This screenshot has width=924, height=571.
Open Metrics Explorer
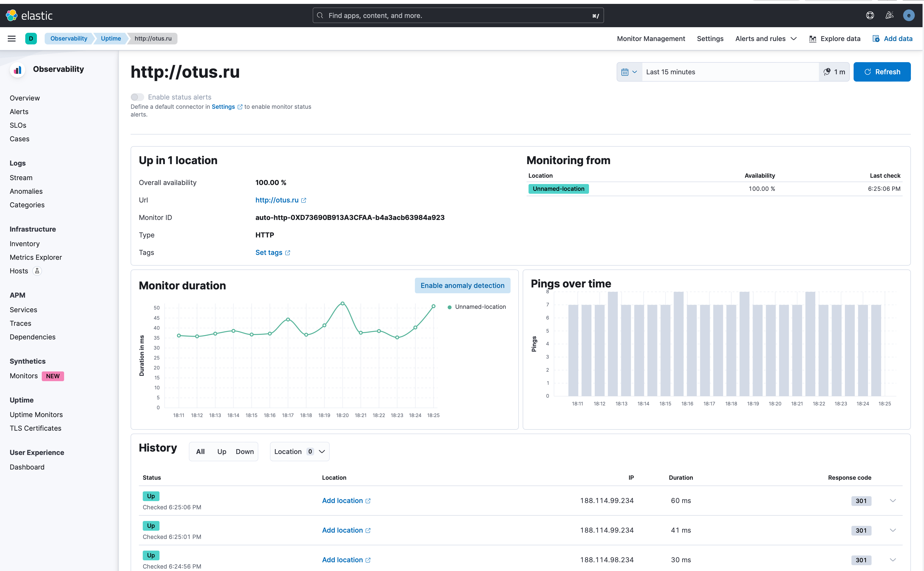click(x=35, y=257)
